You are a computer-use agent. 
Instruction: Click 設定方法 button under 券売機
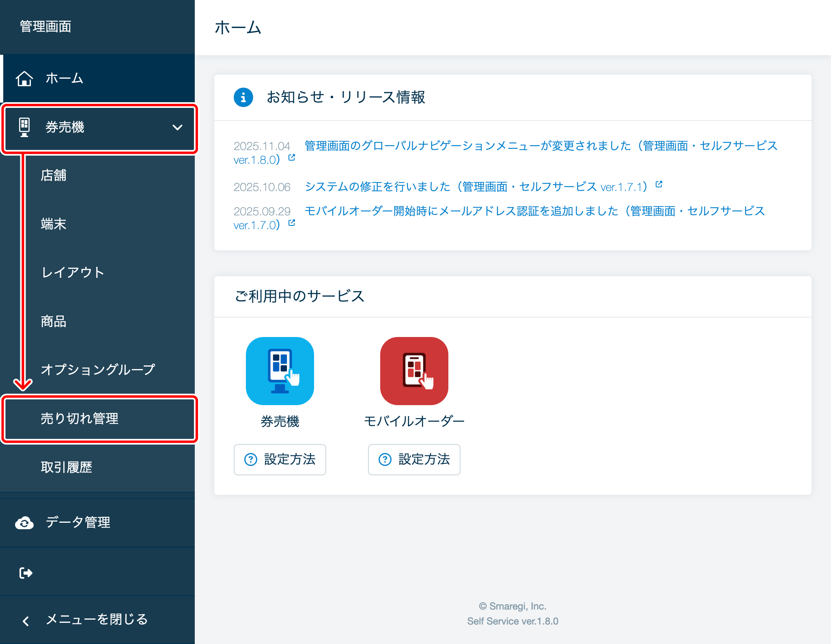point(280,459)
